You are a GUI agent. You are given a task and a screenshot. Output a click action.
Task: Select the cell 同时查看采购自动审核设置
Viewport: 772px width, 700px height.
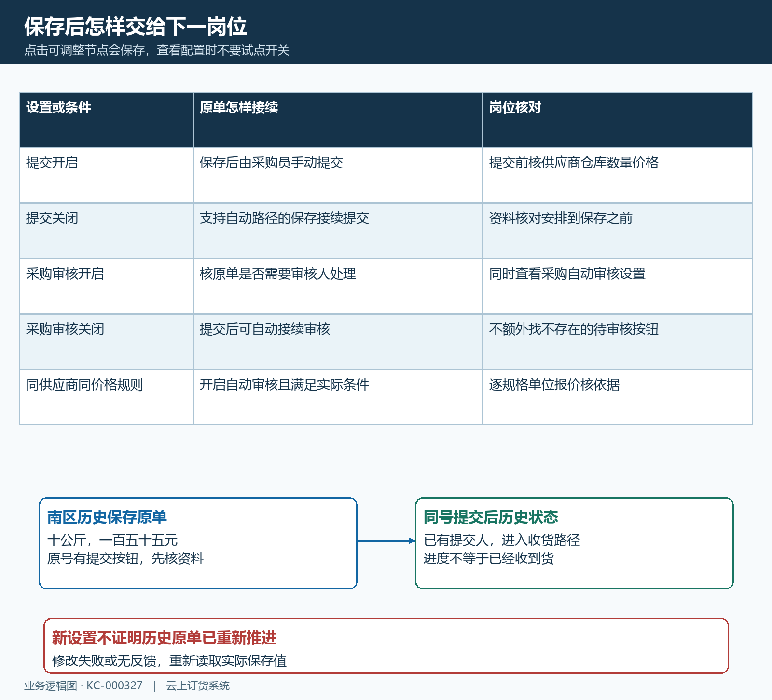618,286
